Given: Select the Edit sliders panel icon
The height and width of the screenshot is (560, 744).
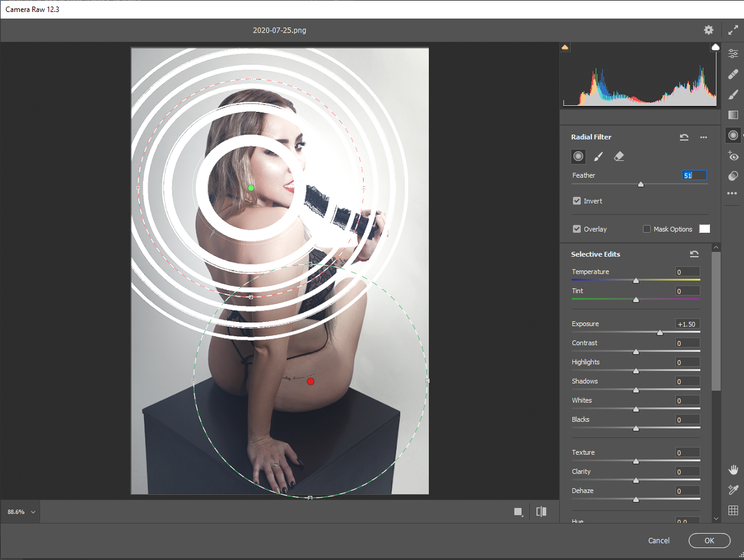Looking at the screenshot, I should click(x=733, y=54).
